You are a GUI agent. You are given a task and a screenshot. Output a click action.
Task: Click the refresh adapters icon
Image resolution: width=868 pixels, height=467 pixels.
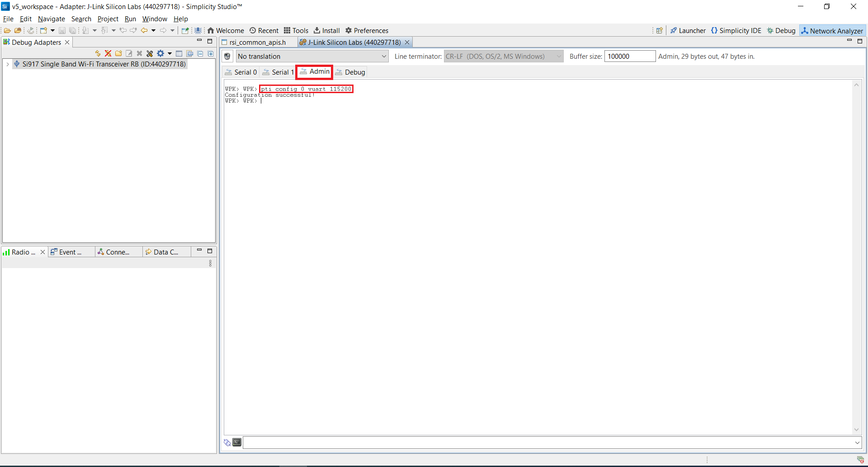98,53
